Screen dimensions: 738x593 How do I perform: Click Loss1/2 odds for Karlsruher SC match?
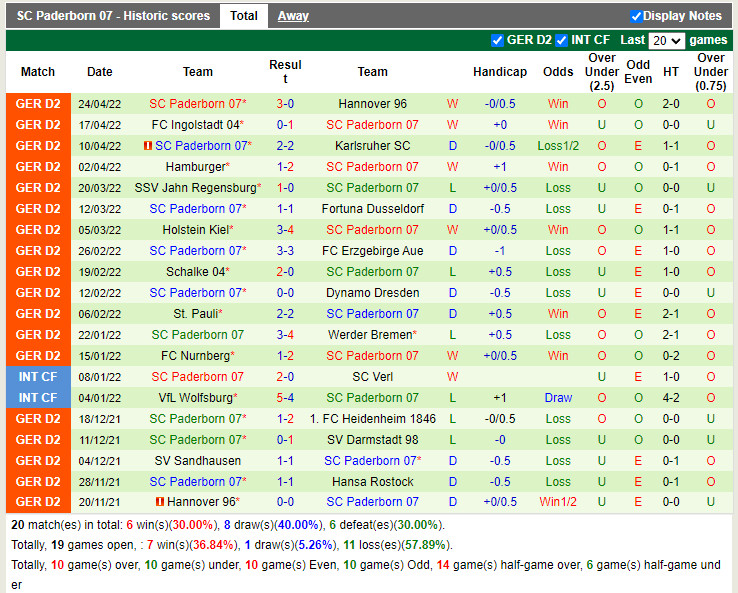tap(558, 146)
